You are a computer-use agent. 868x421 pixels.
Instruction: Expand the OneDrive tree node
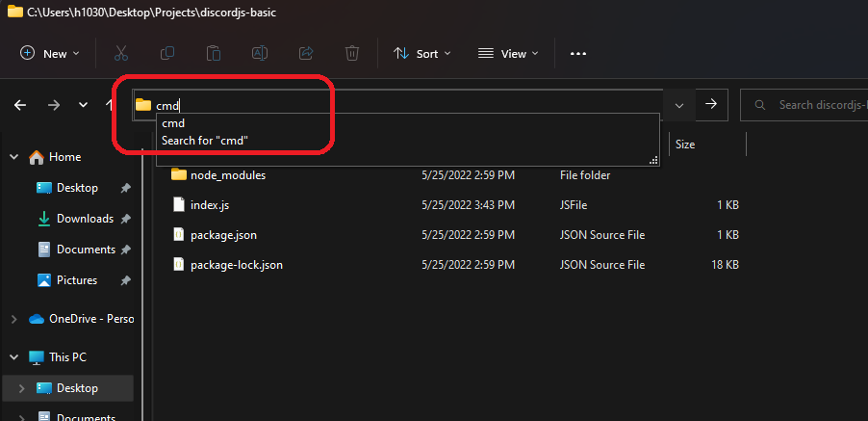[13, 319]
